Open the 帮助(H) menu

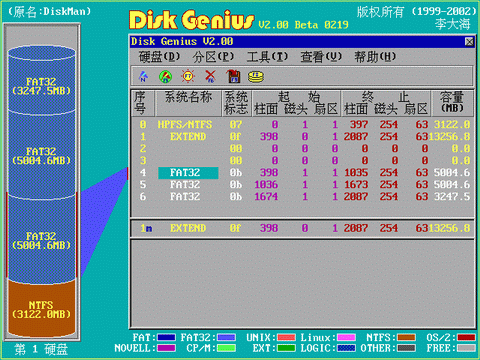pos(375,57)
